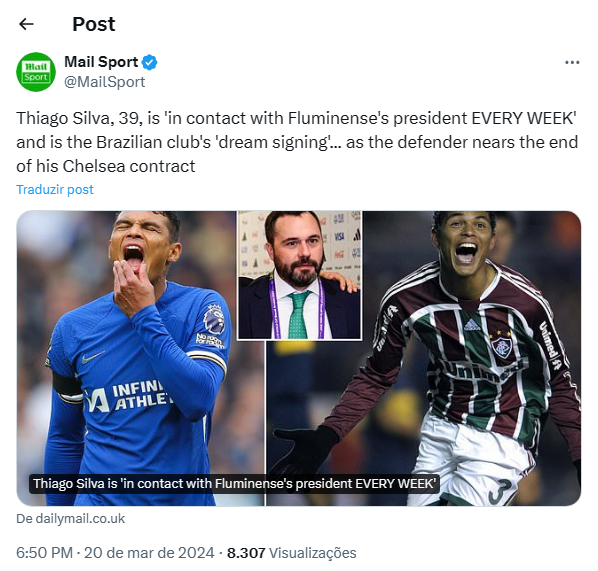The width and height of the screenshot is (598, 571).
Task: Click the blue verified badge
Action: (150, 62)
